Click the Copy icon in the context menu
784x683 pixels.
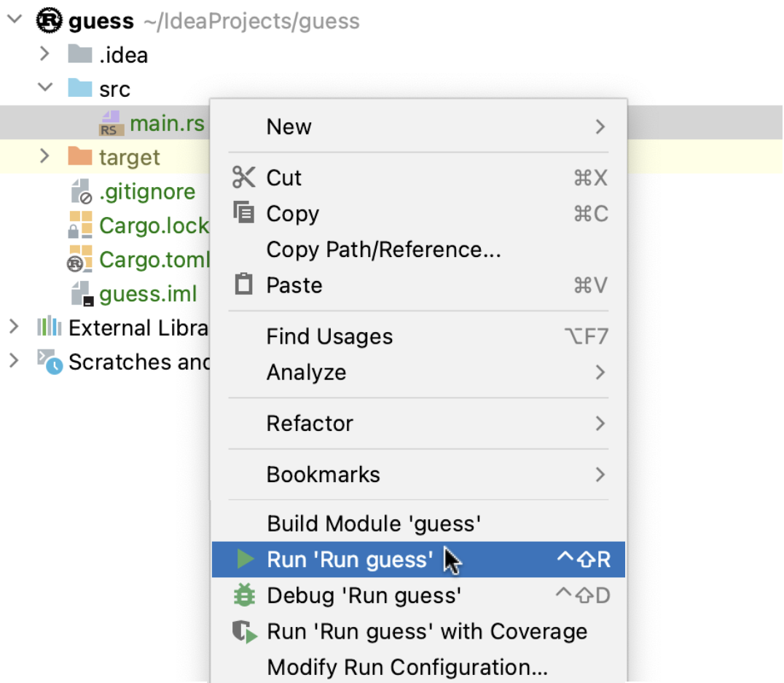tap(243, 212)
